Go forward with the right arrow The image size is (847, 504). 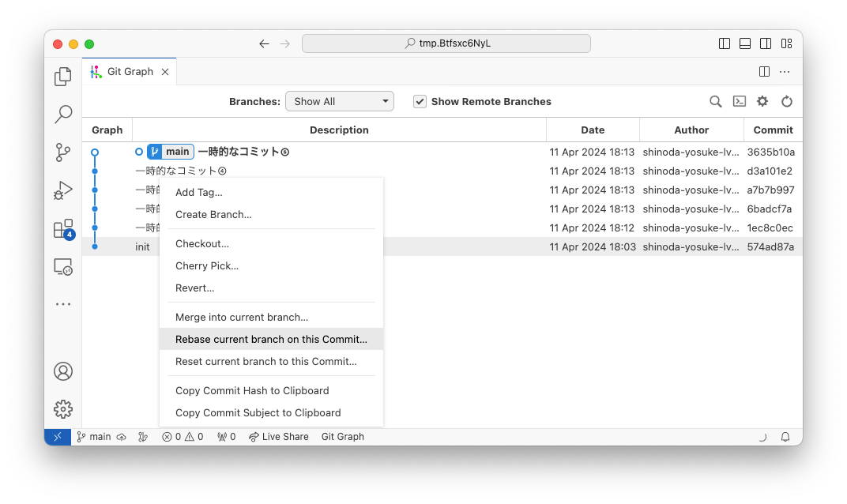tap(285, 43)
